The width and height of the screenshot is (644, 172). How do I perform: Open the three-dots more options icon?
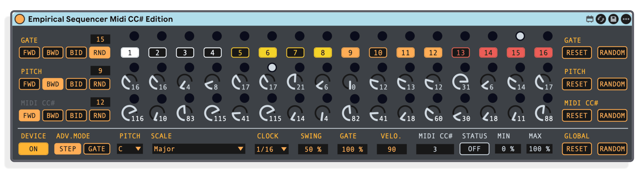point(626,19)
